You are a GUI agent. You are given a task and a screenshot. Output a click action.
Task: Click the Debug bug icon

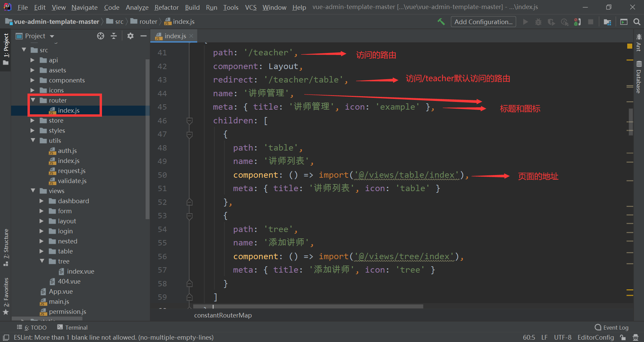(538, 22)
